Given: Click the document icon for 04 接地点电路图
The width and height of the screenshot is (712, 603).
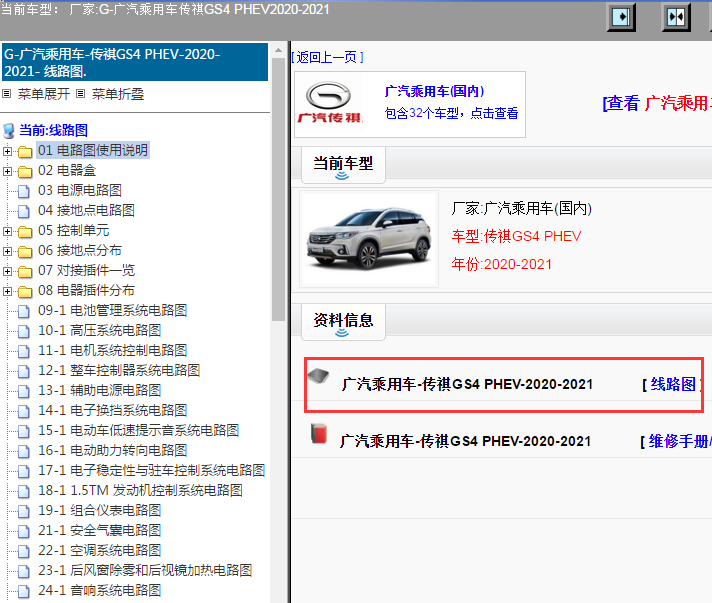Looking at the screenshot, I should pos(24,211).
